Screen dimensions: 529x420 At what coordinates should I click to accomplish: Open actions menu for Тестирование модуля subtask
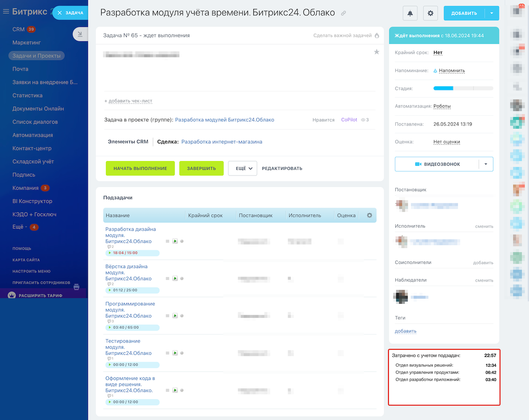[x=167, y=353]
